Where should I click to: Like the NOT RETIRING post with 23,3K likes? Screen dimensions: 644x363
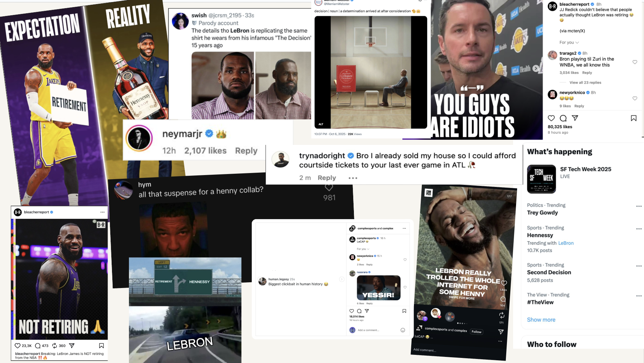(x=18, y=346)
